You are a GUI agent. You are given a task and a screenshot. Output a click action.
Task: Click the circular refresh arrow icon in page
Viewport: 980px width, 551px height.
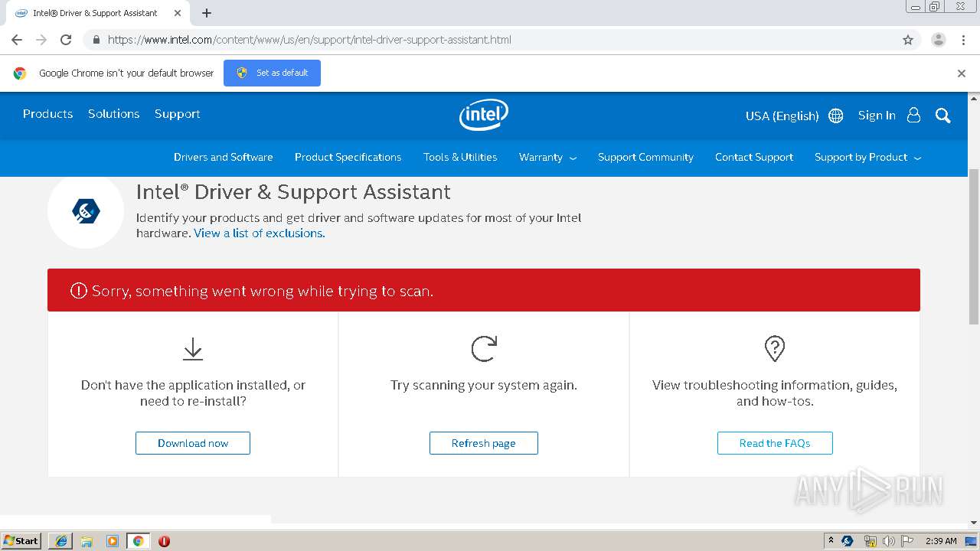pos(484,349)
